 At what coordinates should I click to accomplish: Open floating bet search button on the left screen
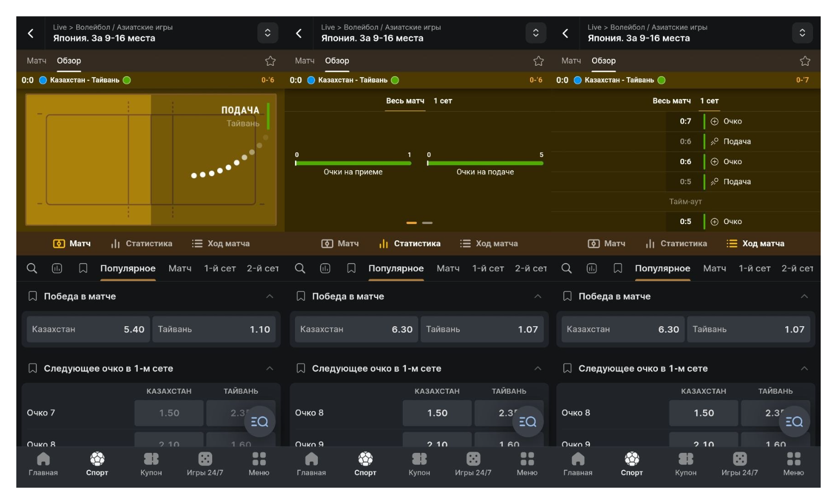[x=260, y=421]
